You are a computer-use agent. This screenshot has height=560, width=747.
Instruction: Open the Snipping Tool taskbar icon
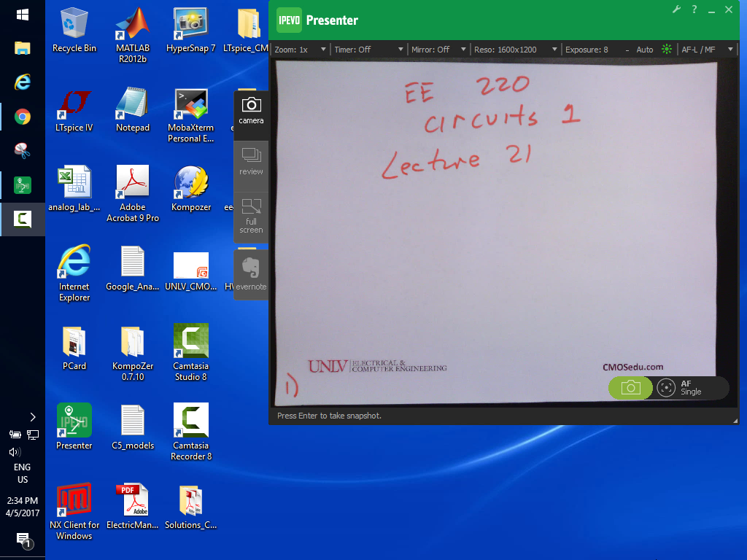click(23, 150)
